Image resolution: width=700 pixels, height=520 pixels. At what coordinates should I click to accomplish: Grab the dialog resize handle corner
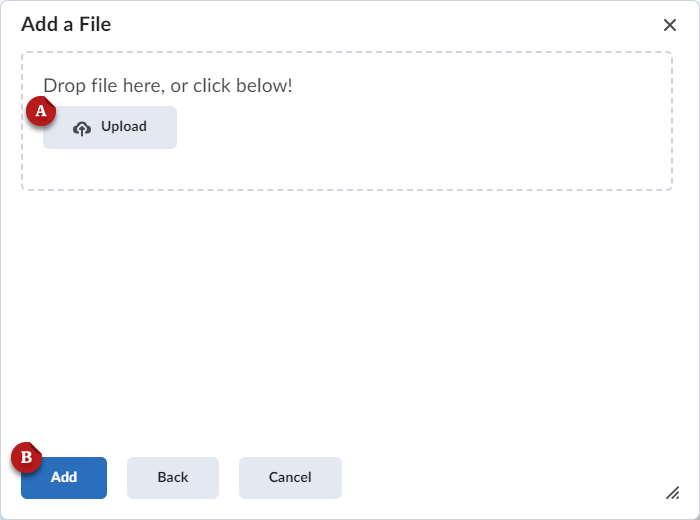673,493
